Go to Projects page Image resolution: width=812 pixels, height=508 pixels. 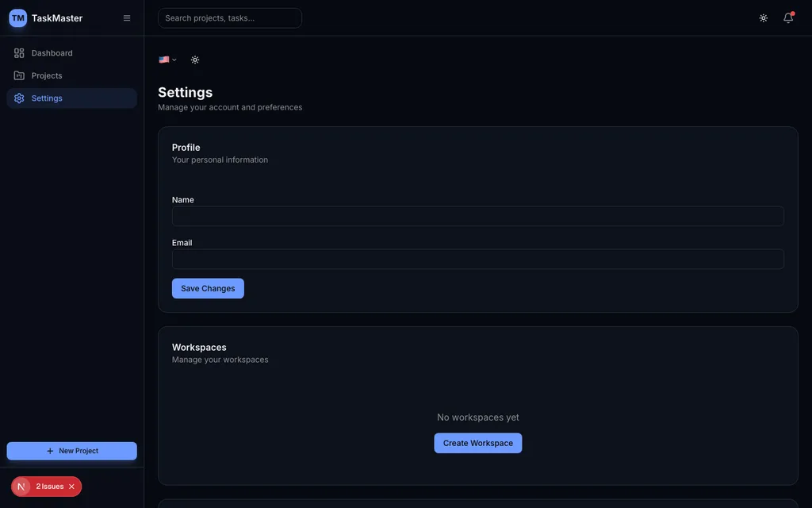[x=71, y=75]
